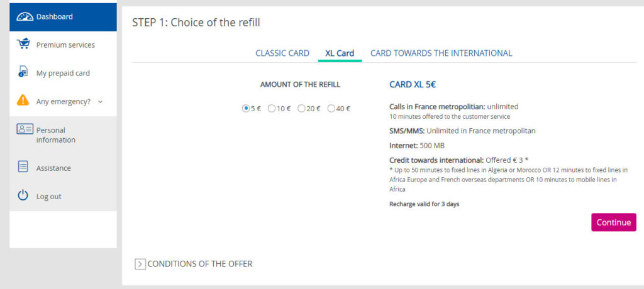Expand the Any emergency? submenu chevron
The height and width of the screenshot is (289, 644).
pos(100,102)
